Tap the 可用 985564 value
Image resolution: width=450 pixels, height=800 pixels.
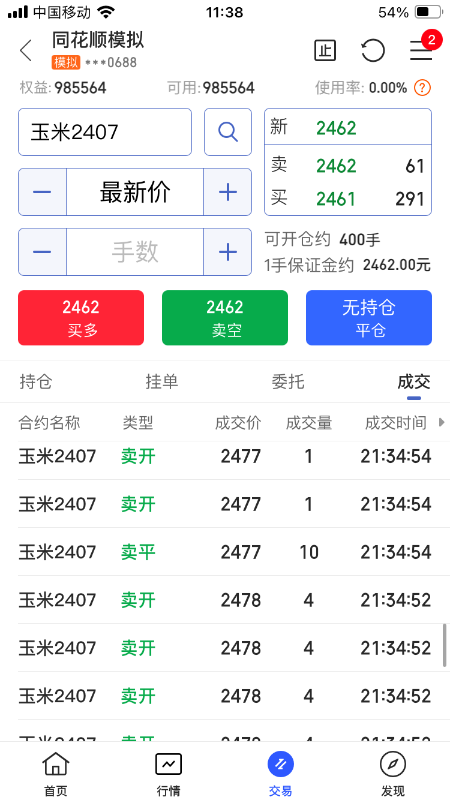point(229,88)
